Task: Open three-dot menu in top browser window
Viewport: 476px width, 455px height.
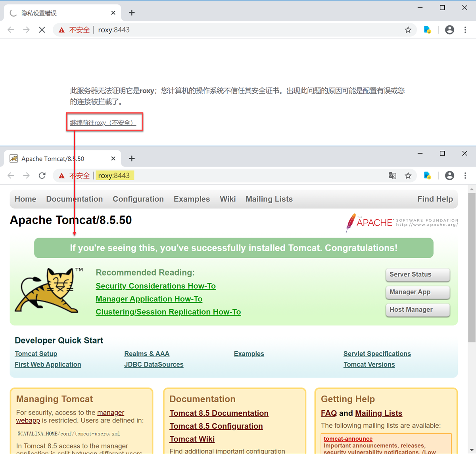Action: point(465,30)
